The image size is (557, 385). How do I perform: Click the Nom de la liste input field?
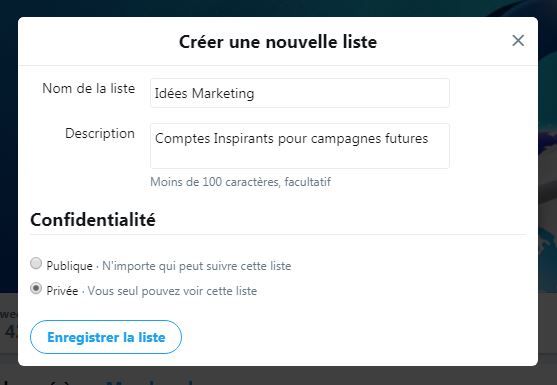point(299,93)
